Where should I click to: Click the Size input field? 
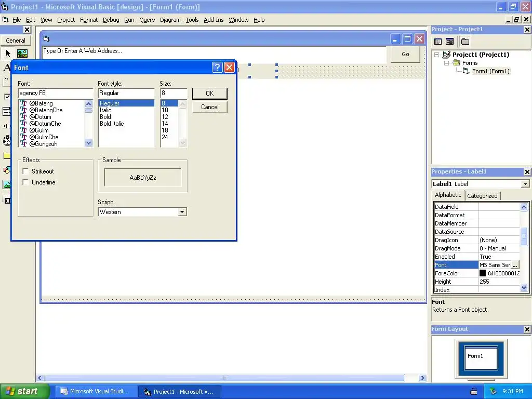174,93
